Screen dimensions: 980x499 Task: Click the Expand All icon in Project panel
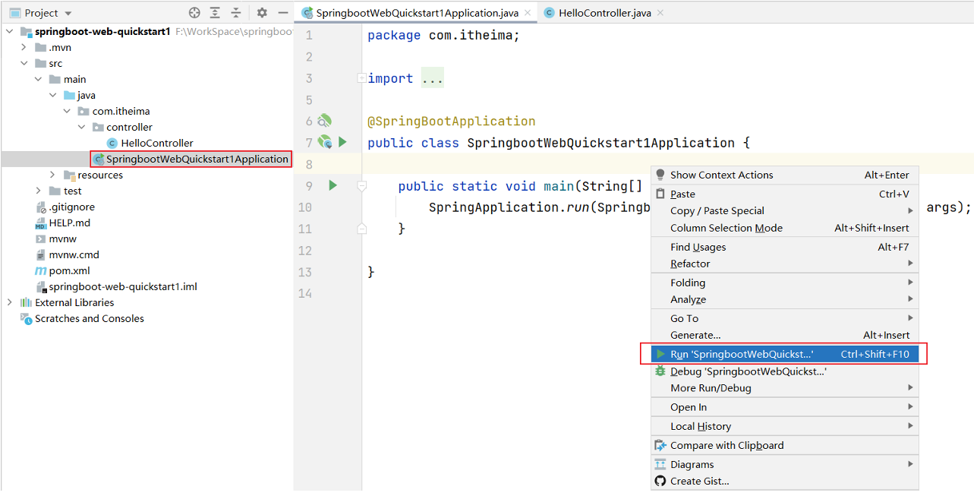pyautogui.click(x=216, y=12)
